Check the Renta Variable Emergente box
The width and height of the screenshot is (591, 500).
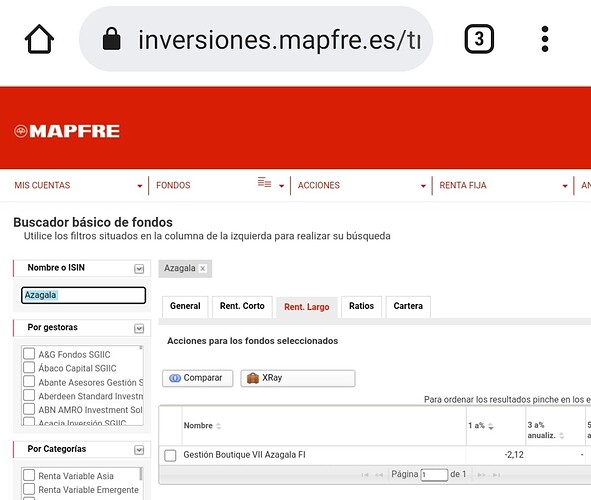29,489
